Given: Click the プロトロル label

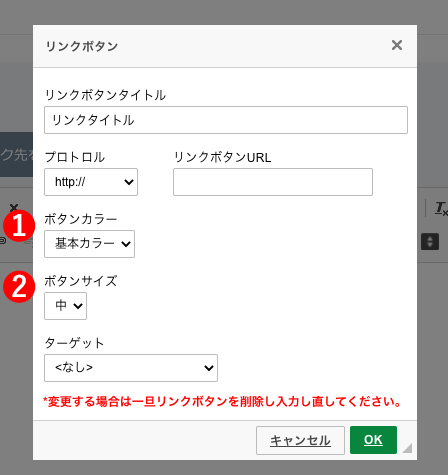Looking at the screenshot, I should [x=75, y=157].
